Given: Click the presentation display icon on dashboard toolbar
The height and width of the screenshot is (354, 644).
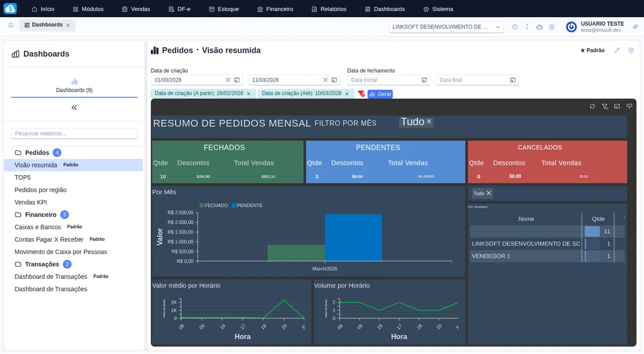Looking at the screenshot, I should 629,106.
